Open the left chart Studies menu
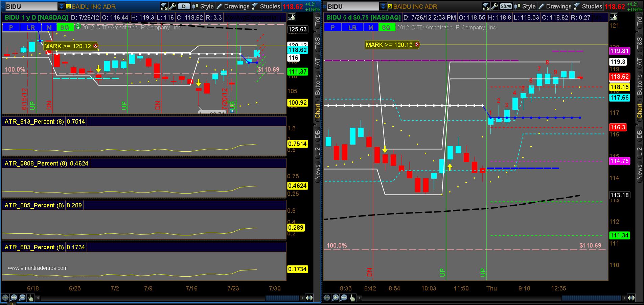Screen dimensions: 644x305 (x=266, y=6)
